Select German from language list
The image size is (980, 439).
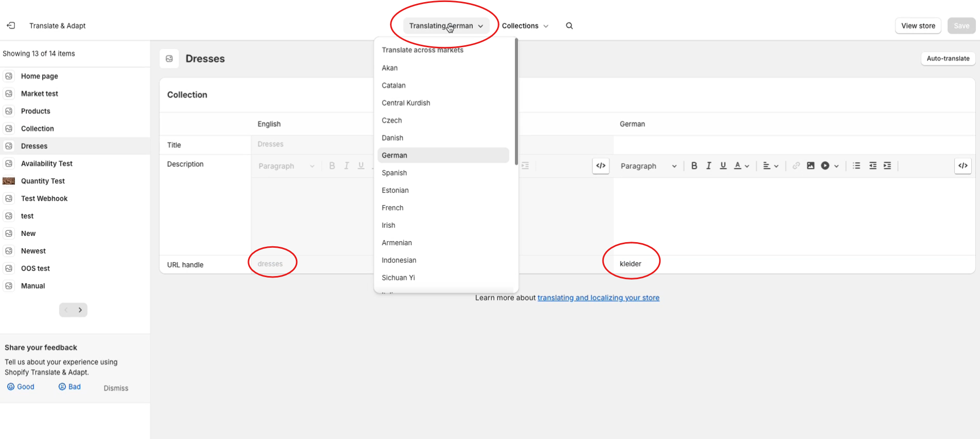click(x=443, y=155)
